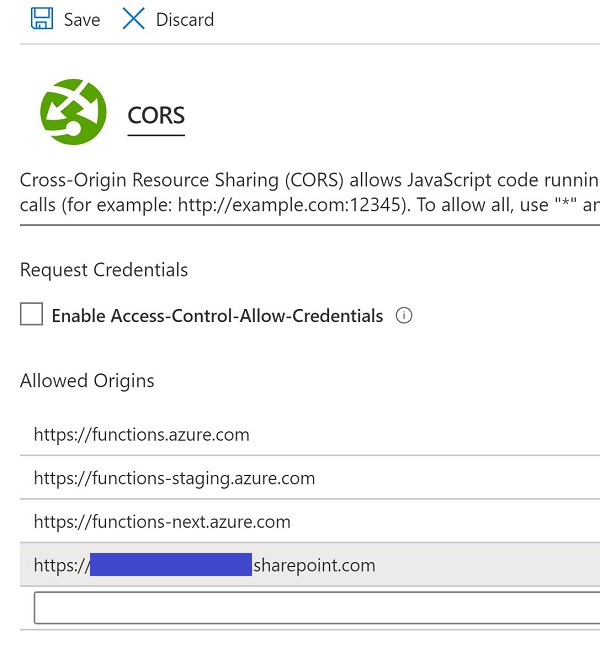Click the Save floppy disk icon
The image size is (600, 647).
(42, 19)
